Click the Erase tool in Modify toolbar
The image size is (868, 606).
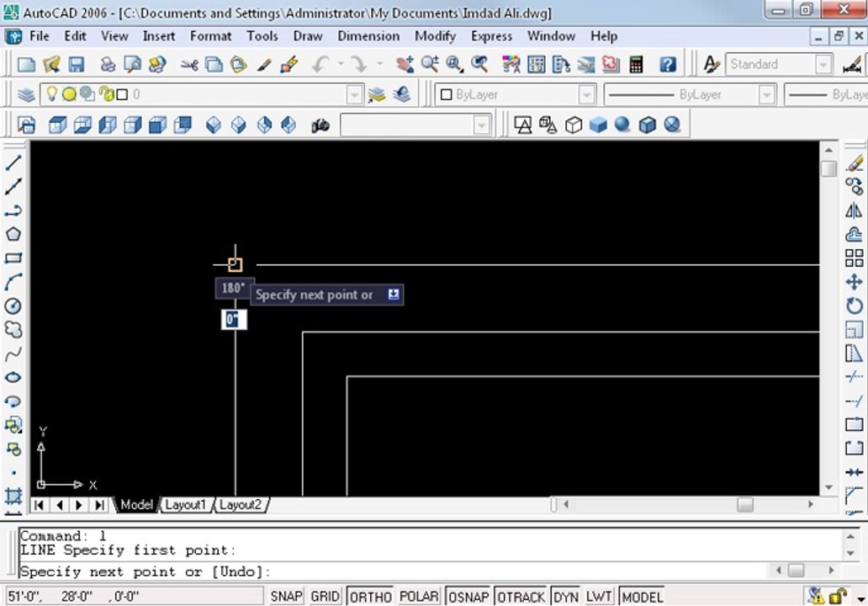coord(855,162)
